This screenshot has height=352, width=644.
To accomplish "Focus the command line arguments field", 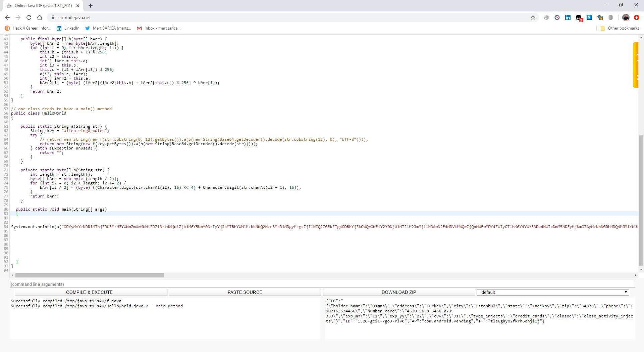I will pyautogui.click(x=322, y=284).
